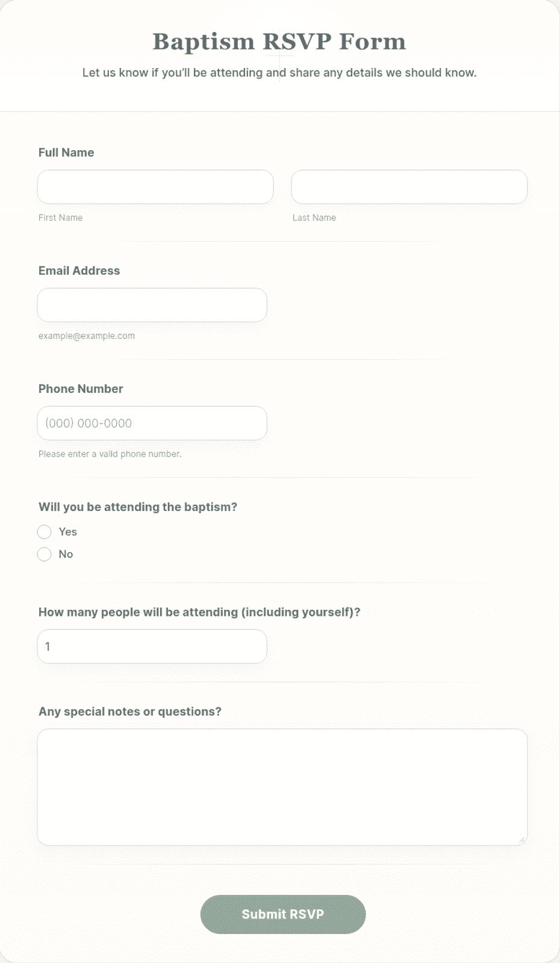Select the No radio button

[44, 554]
